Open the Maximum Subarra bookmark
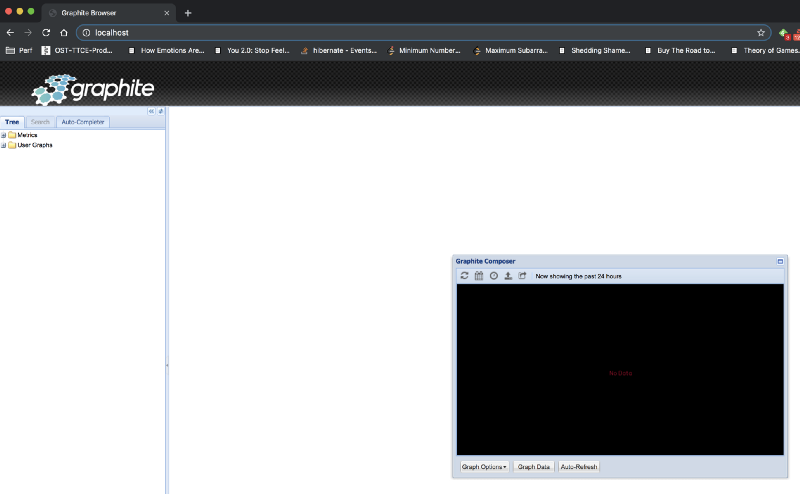 (x=511, y=51)
